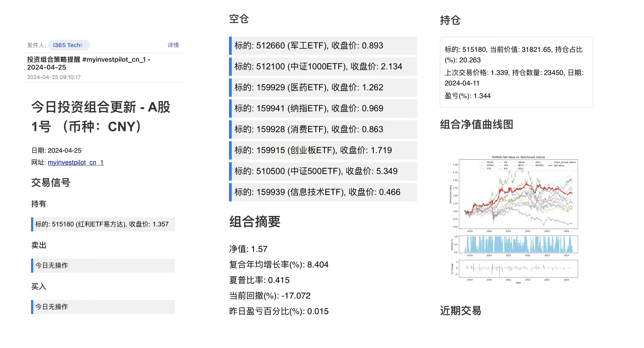The width and height of the screenshot is (644, 348).
Task: Click the 515180 position details card
Action: [x=516, y=72]
